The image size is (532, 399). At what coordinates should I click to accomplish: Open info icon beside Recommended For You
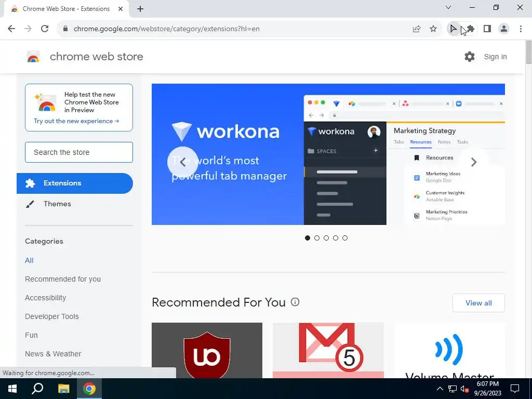click(295, 302)
